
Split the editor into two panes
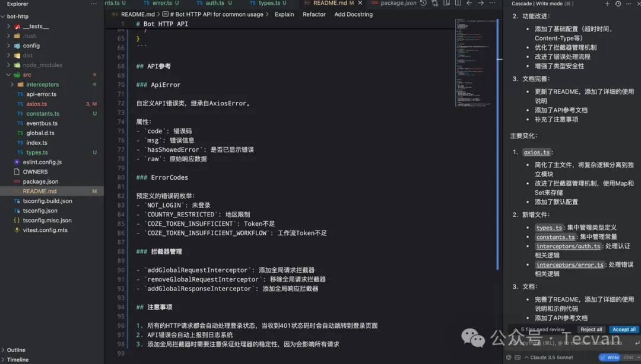point(458,4)
